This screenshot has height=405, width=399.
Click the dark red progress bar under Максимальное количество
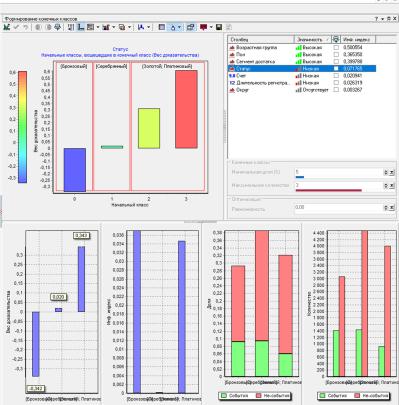point(329,190)
